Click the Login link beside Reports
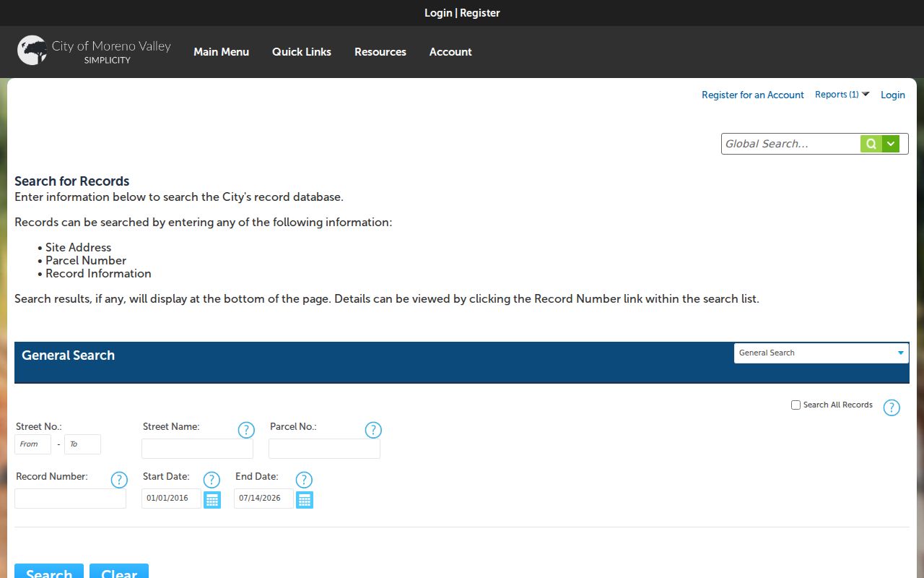The height and width of the screenshot is (578, 924). pos(893,95)
